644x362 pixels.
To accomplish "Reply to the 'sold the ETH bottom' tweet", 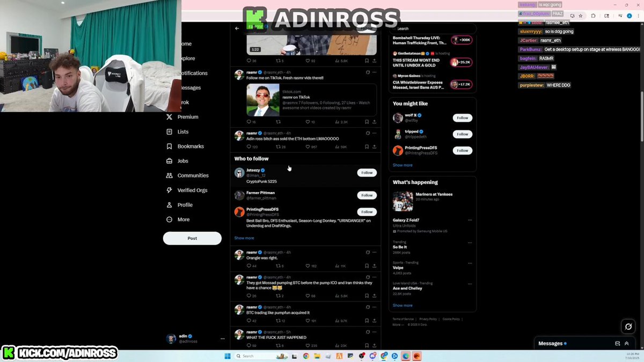I will click(x=248, y=146).
